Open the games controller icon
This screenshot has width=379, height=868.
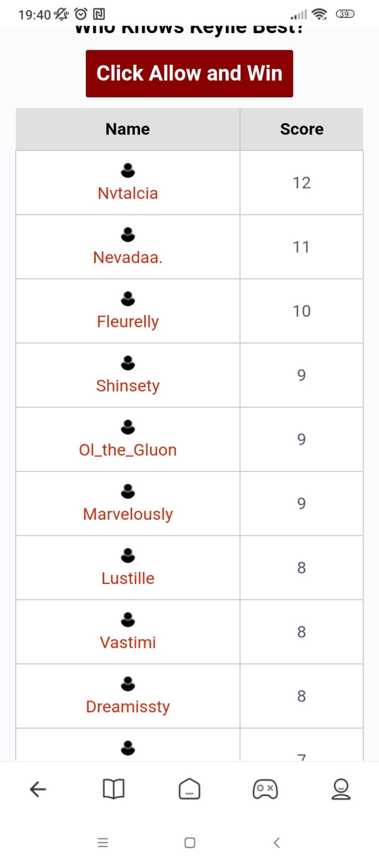click(265, 789)
